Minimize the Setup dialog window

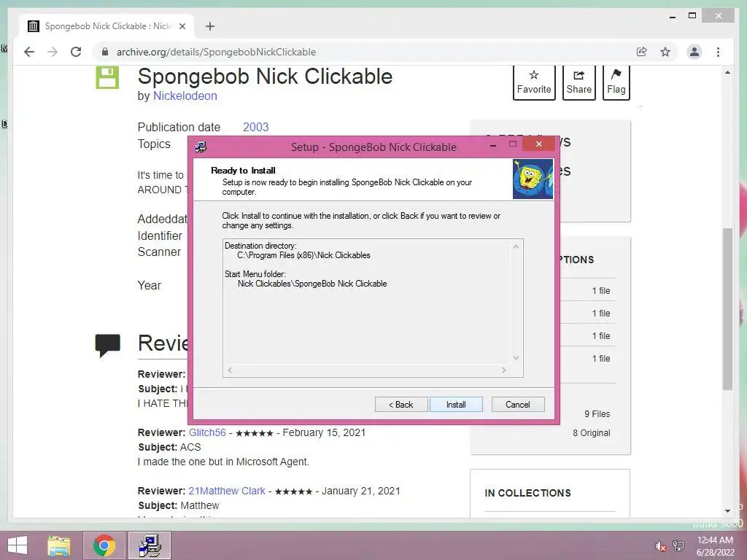click(493, 144)
